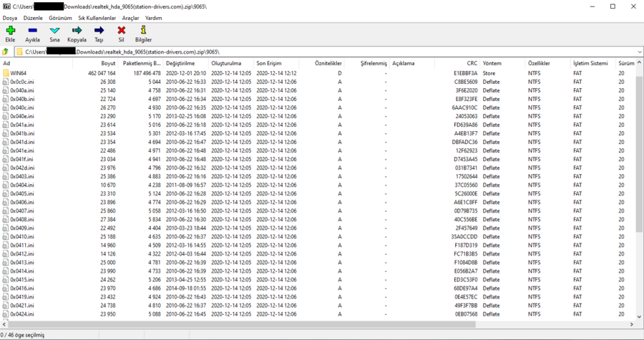The image size is (644, 340).
Task: Click the horizontal scrollbar right arrow
Action: click(632, 324)
